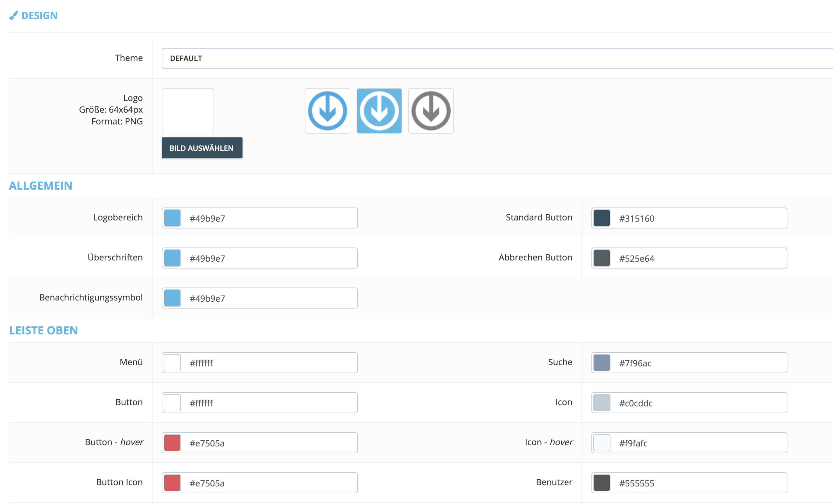833x504 pixels.
Task: Open the Button Icon color swatch
Action: [x=172, y=483]
